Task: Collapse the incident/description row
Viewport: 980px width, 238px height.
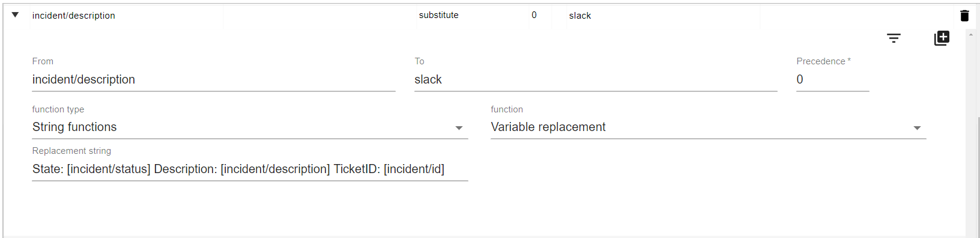Action: click(x=15, y=15)
